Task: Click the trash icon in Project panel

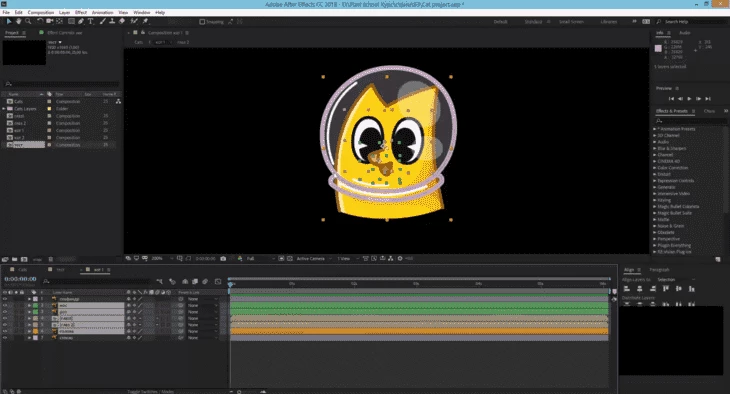Action: pyautogui.click(x=51, y=259)
